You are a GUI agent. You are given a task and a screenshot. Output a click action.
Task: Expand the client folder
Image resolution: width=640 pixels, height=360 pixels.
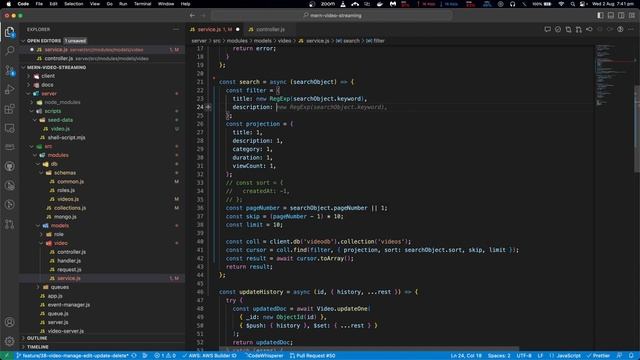click(x=48, y=76)
